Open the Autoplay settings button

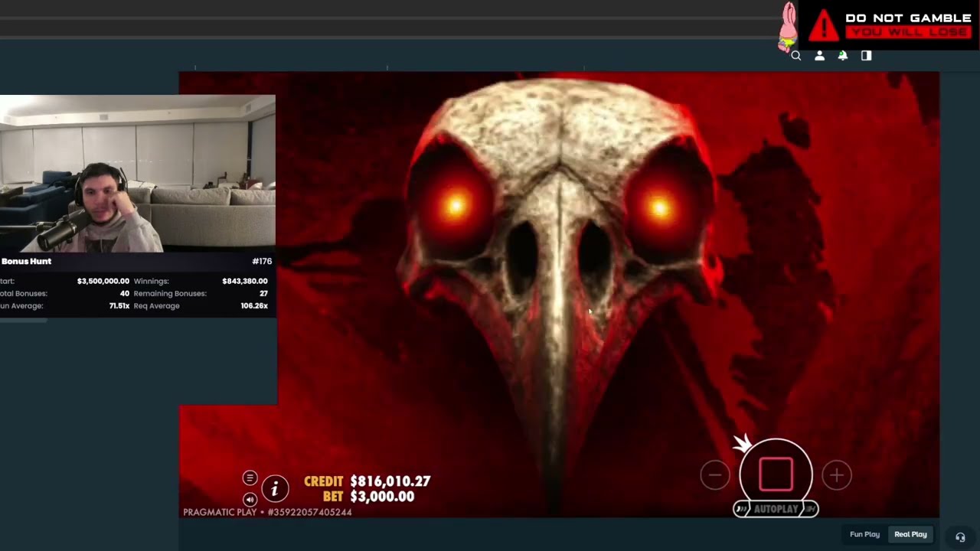776,509
